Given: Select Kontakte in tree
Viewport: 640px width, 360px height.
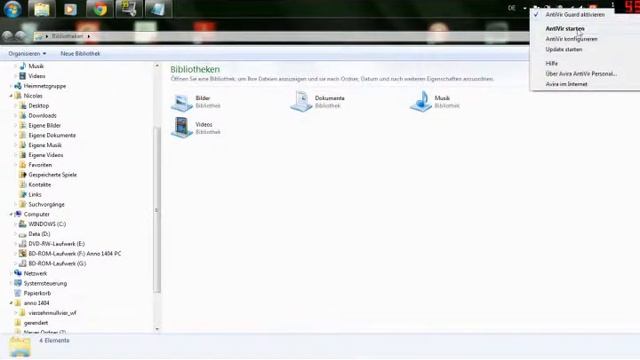Looking at the screenshot, I should 40,184.
